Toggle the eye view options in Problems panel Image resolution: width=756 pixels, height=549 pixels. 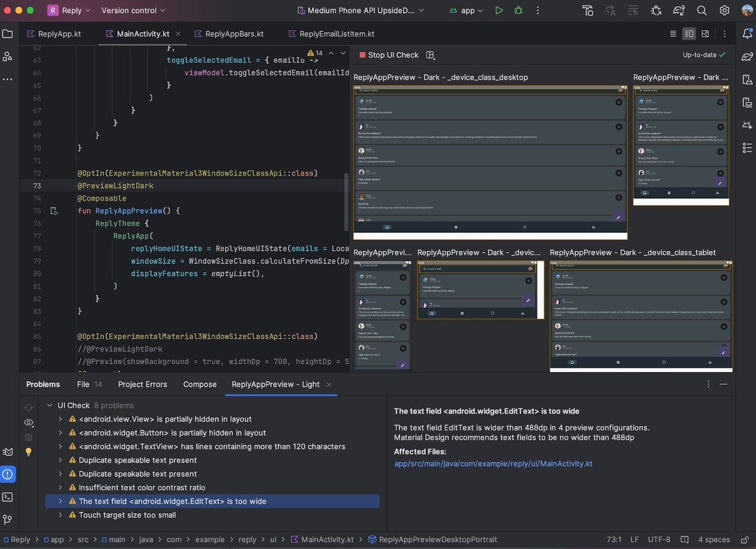point(28,422)
